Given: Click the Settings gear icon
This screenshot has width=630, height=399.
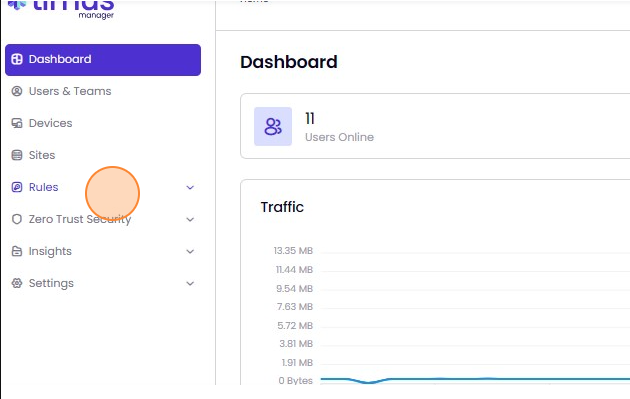Looking at the screenshot, I should point(17,283).
